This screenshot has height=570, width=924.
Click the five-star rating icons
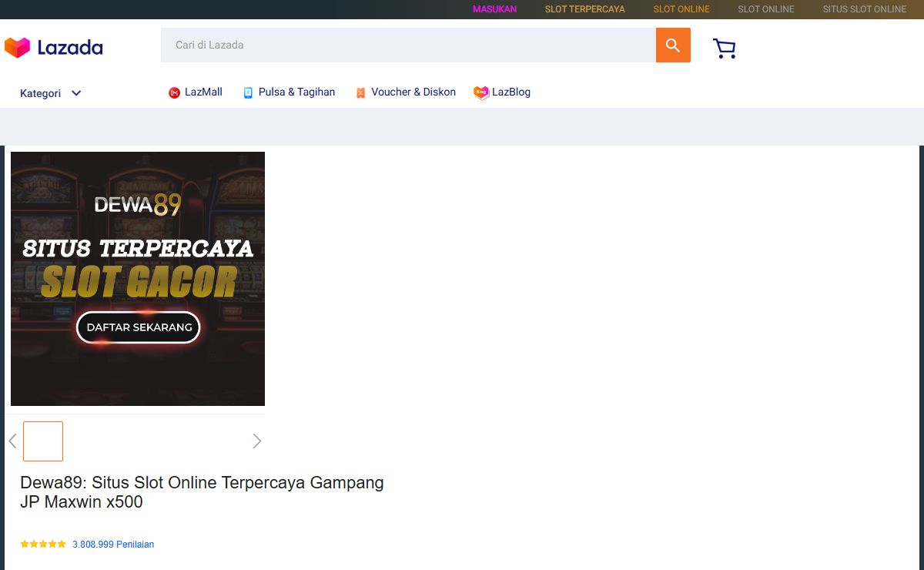click(x=43, y=544)
